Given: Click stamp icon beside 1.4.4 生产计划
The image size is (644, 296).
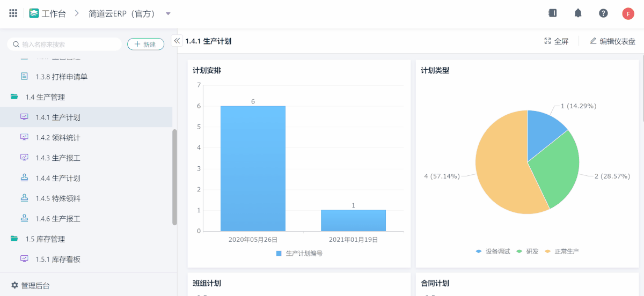Looking at the screenshot, I should click(24, 178).
